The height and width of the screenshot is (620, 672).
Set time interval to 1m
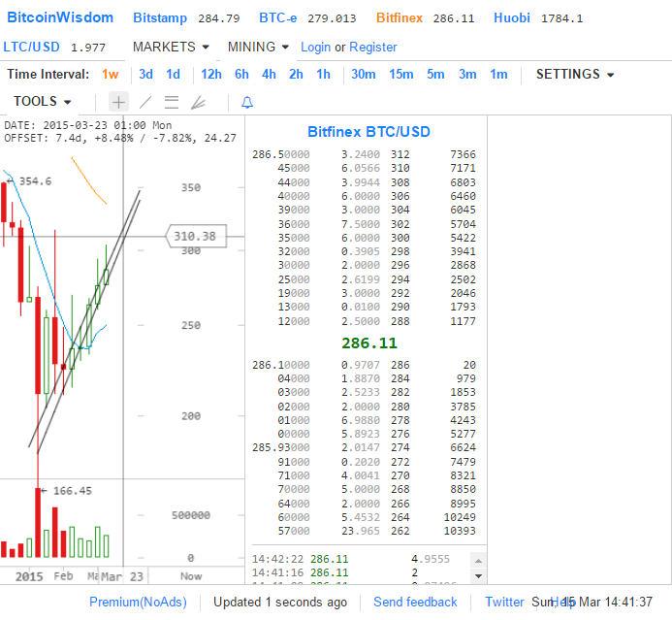pos(498,74)
